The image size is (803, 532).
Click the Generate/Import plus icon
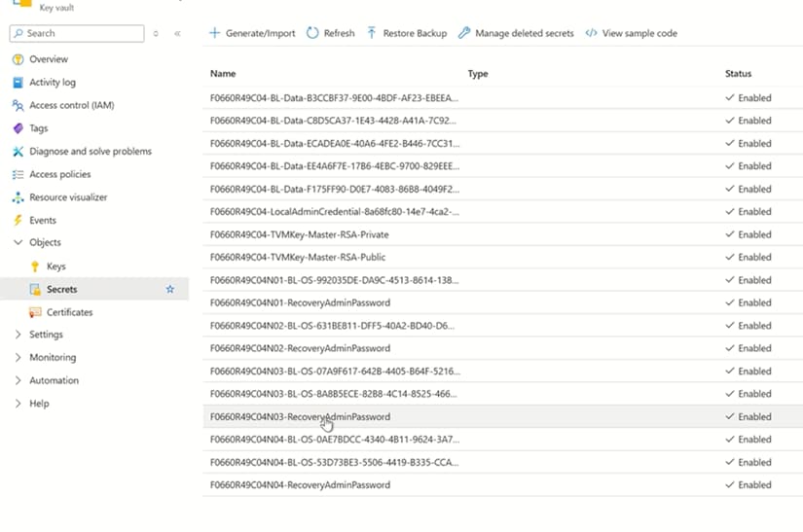pyautogui.click(x=214, y=33)
